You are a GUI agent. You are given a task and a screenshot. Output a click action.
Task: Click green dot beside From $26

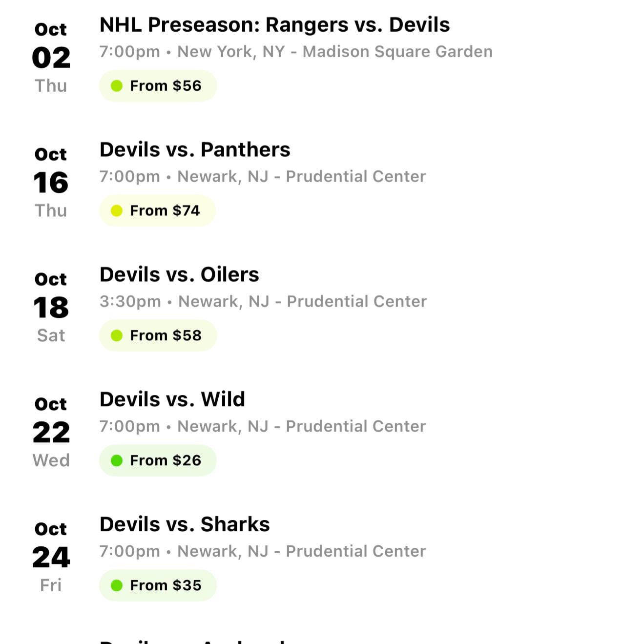117,460
